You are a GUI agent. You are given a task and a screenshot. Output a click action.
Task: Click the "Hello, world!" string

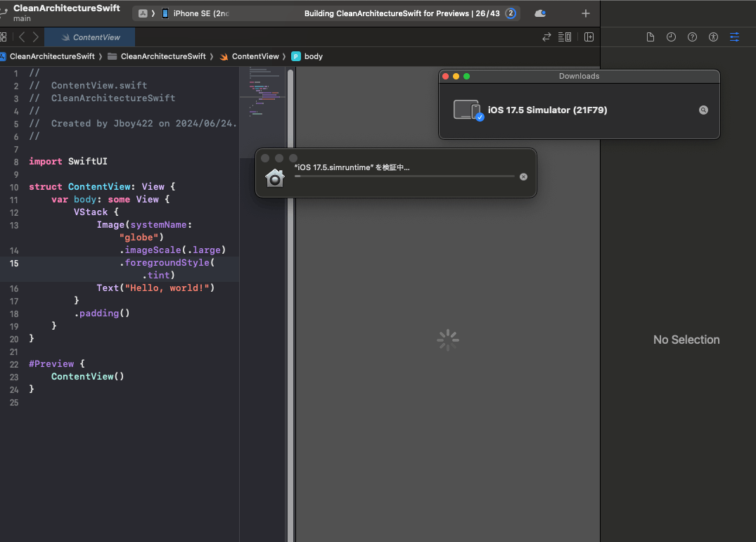point(167,288)
